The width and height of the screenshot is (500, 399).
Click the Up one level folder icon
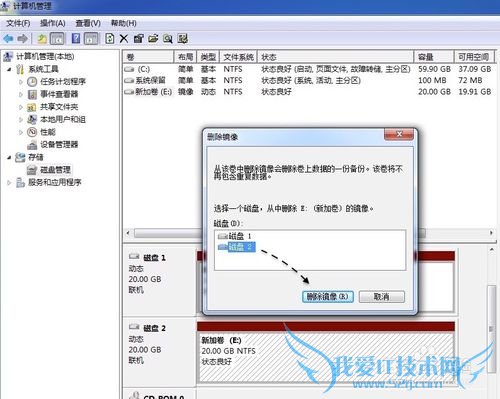pyautogui.click(x=42, y=39)
